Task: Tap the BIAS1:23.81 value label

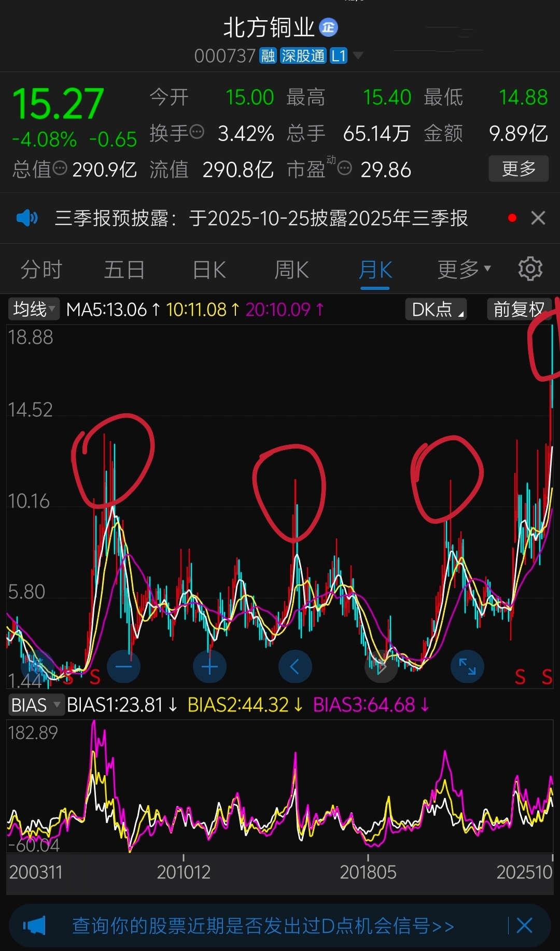Action: pos(122,705)
